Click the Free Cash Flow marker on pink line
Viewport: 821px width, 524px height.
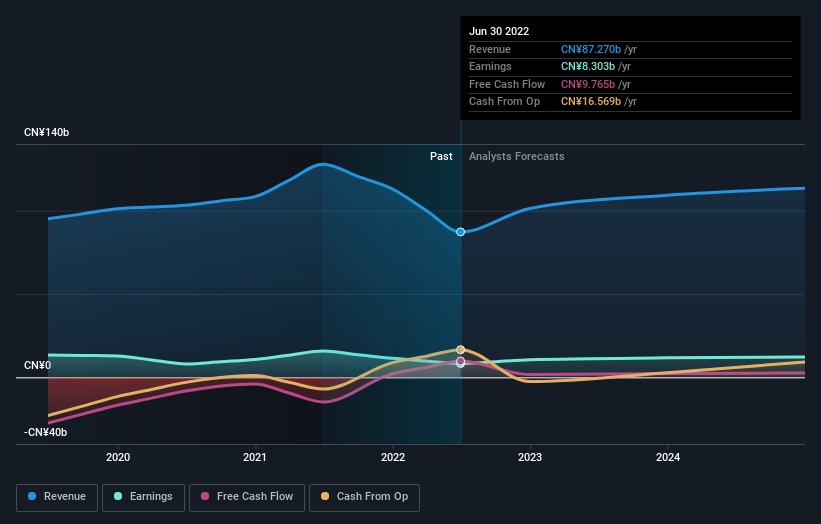tap(460, 361)
